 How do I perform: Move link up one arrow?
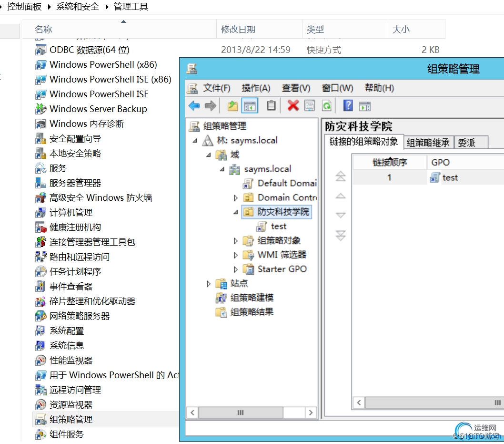(x=341, y=196)
